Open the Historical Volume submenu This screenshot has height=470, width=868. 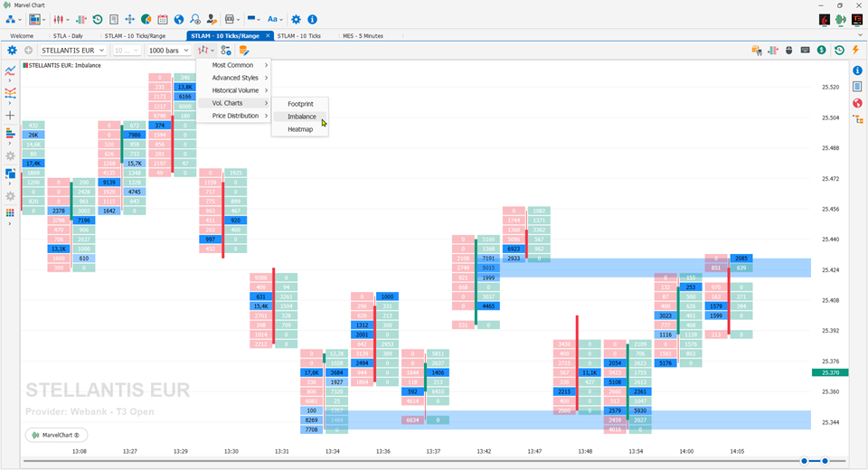click(234, 90)
